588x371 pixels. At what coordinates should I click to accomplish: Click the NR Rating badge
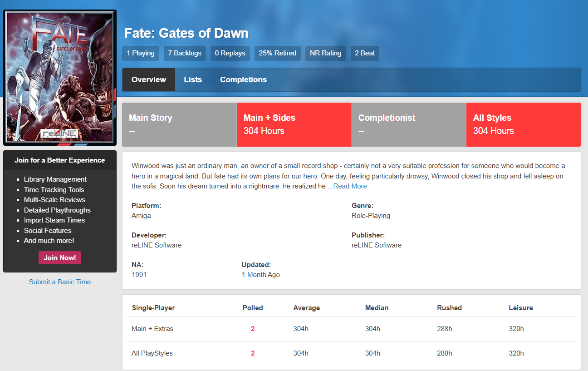(x=326, y=53)
